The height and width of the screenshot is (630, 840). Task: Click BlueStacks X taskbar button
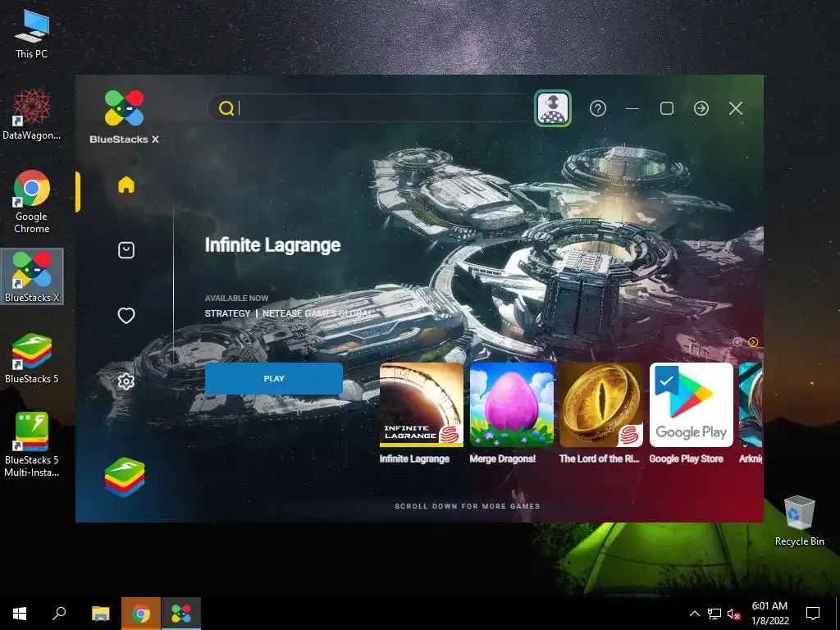pos(181,614)
